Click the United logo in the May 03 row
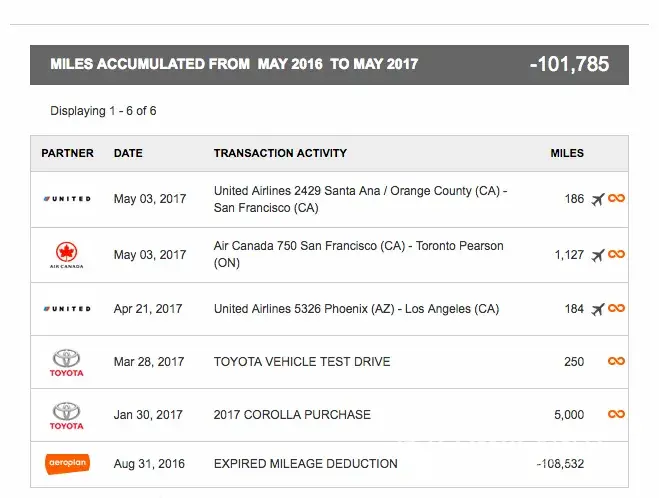 click(x=67, y=199)
